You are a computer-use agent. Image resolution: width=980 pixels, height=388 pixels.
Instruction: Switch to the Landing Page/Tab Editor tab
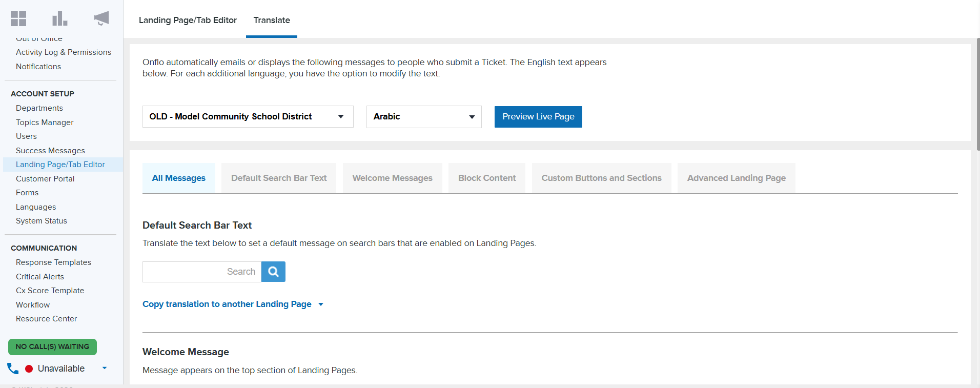(188, 20)
